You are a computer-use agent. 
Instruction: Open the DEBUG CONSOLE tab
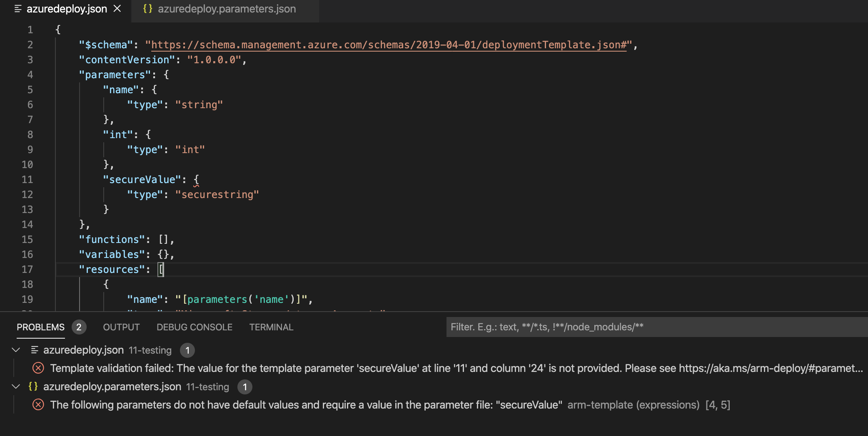195,327
